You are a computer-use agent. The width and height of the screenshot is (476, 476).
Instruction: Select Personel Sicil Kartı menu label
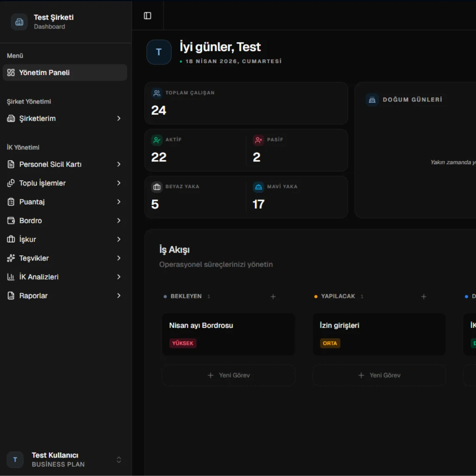pyautogui.click(x=50, y=164)
